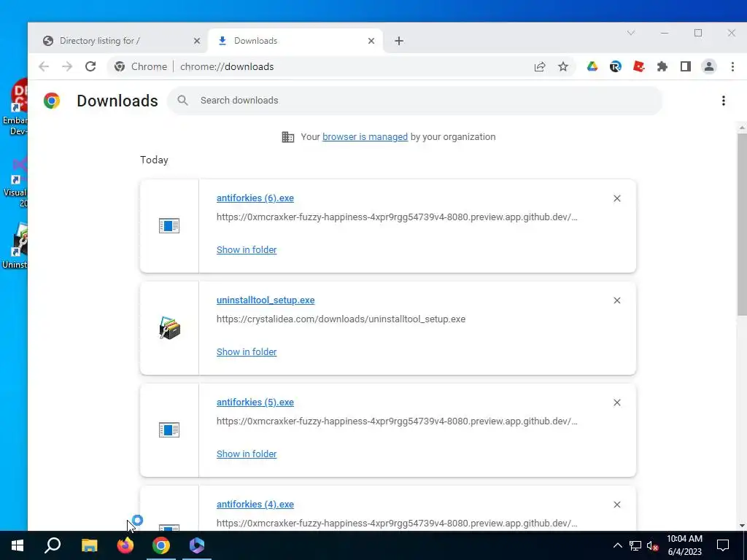
Task: Go forward with the forward arrow
Action: pyautogui.click(x=67, y=66)
